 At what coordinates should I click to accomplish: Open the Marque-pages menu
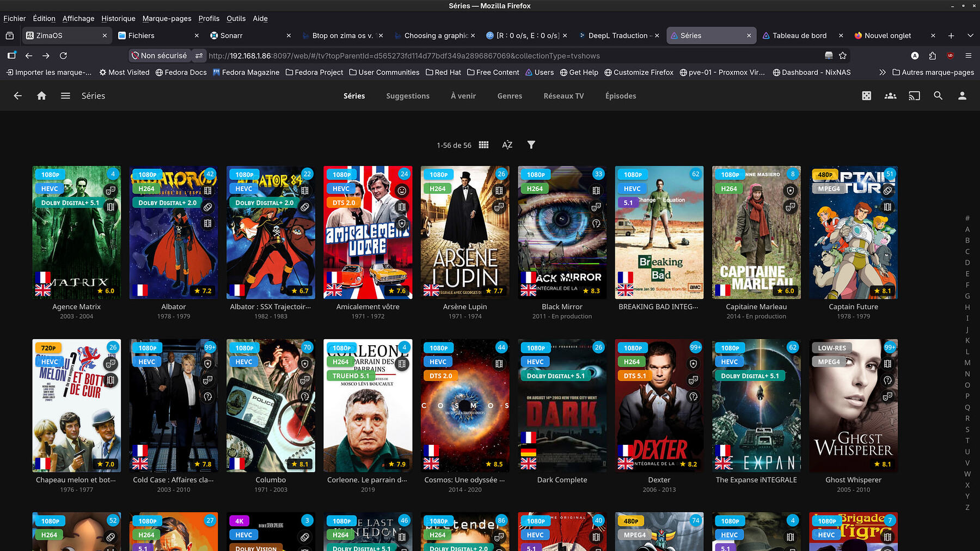[167, 19]
